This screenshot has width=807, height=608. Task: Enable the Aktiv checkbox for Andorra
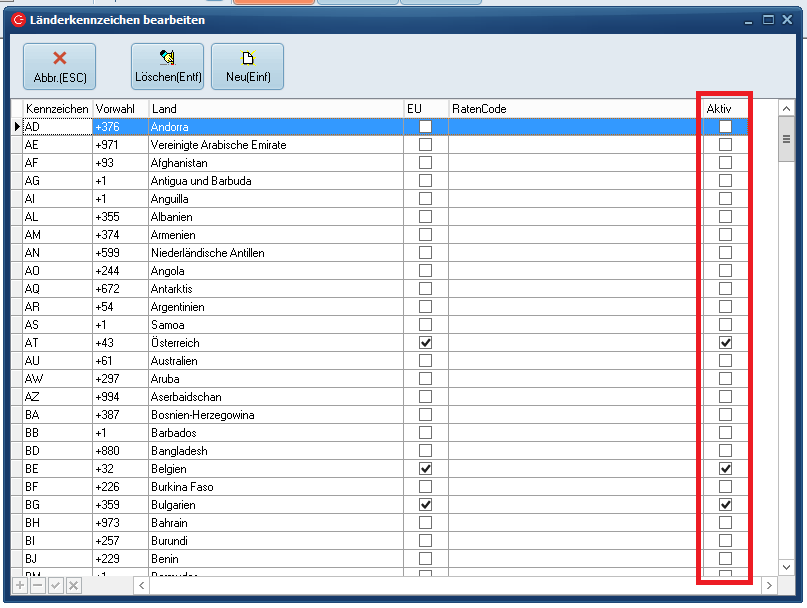[x=725, y=127]
